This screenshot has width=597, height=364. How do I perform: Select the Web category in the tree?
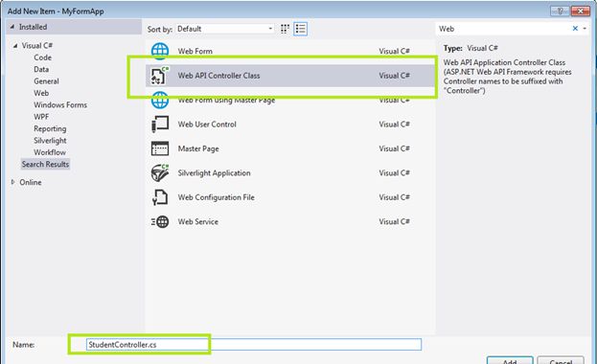(41, 93)
